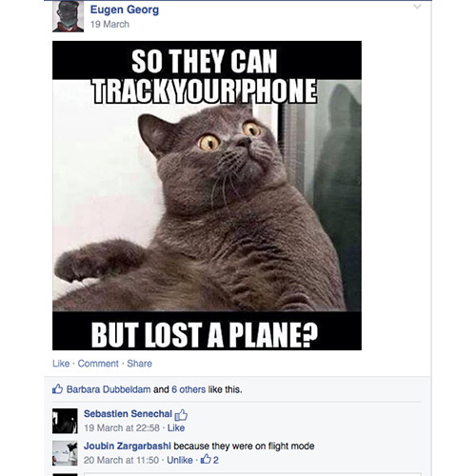Viewport: 476px width, 476px height.
Task: Open the 19 March post timestamp
Action: pos(109,25)
